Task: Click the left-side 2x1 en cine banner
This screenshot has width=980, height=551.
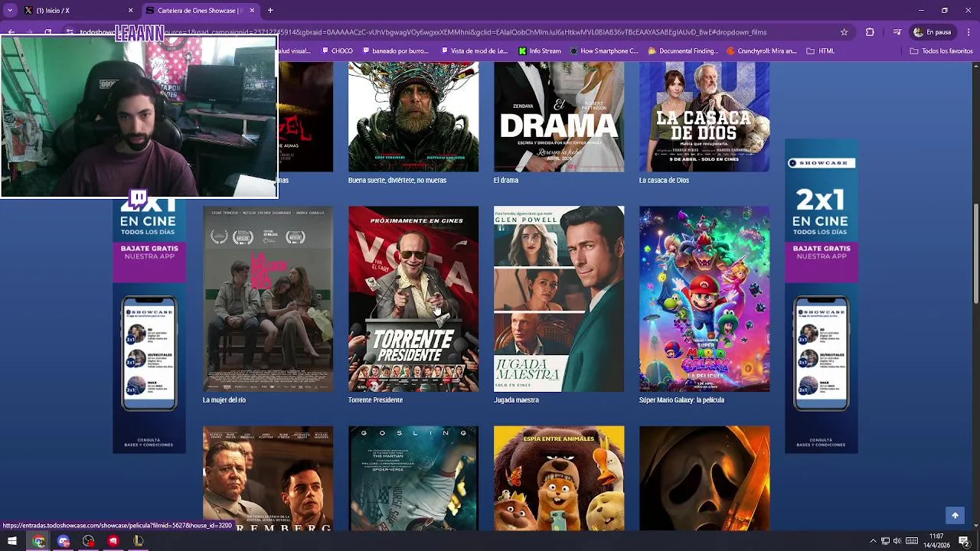Action: click(x=149, y=325)
